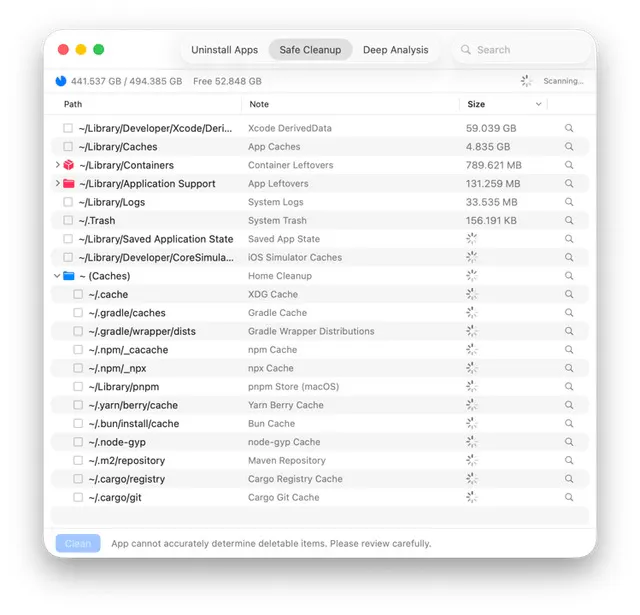
Task: Click the Clean button
Action: coord(78,543)
